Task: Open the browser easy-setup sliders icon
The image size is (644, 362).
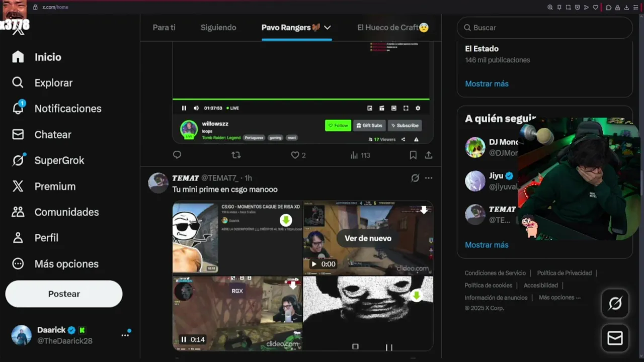Action: click(x=635, y=7)
